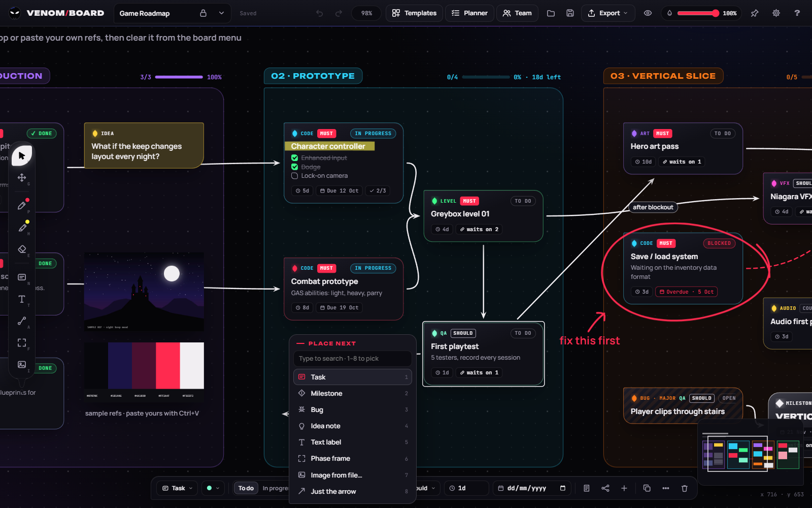This screenshot has width=812, height=508.
Task: Open the Templates button
Action: [x=414, y=13]
